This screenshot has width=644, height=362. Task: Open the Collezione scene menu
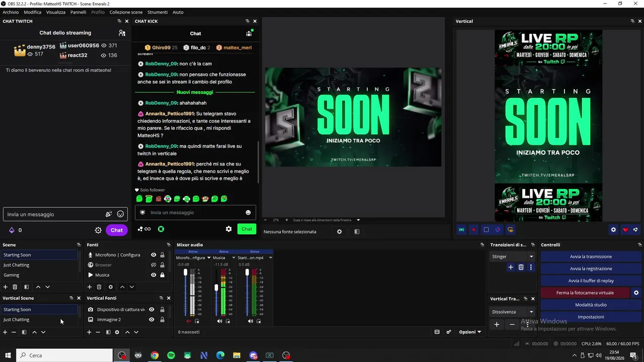(126, 12)
